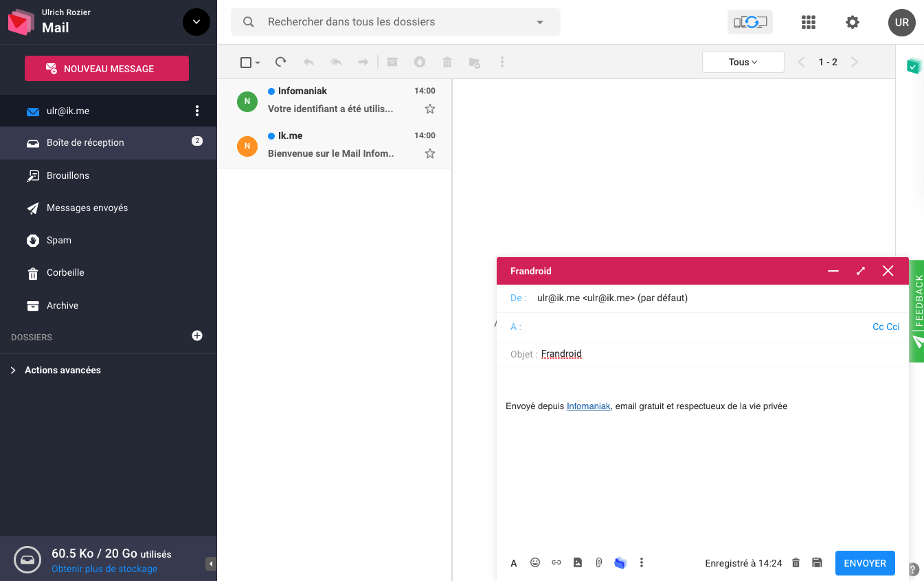Image resolution: width=924 pixels, height=581 pixels.
Task: Click the archive icon in the toolbar
Action: pyautogui.click(x=392, y=62)
